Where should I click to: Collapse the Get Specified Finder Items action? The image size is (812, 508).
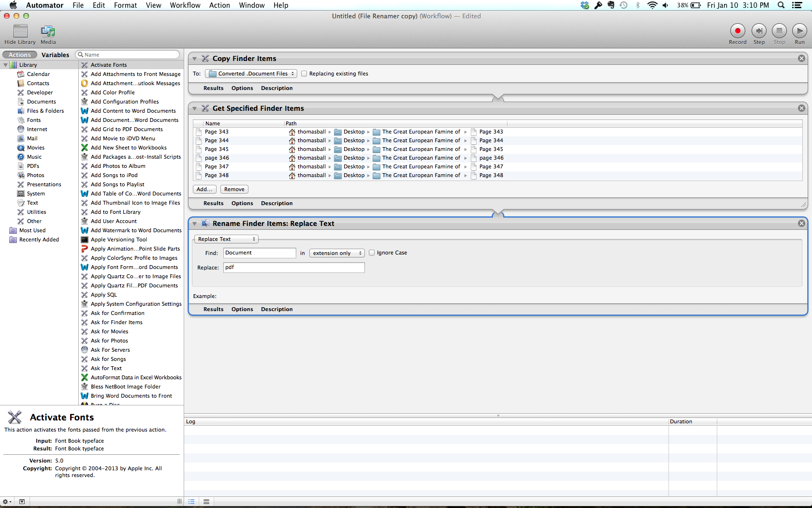(195, 108)
